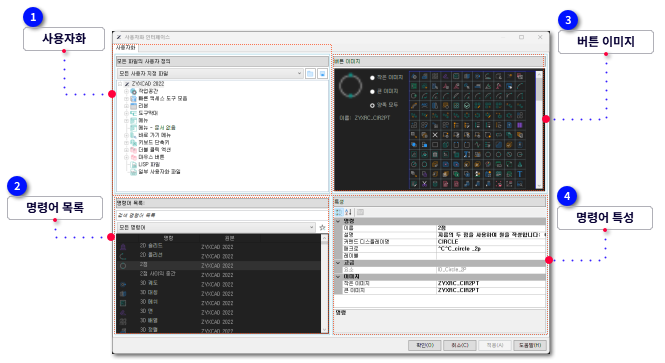Select the 3D 궤도 command icon
This screenshot has width=665, height=363.
[x=123, y=284]
